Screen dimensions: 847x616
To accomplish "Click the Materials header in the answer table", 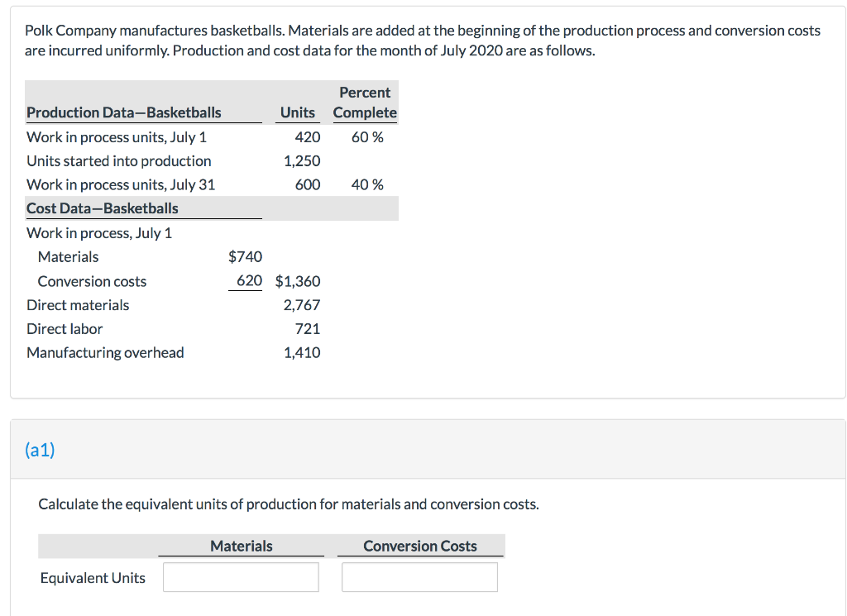I will 241,546.
